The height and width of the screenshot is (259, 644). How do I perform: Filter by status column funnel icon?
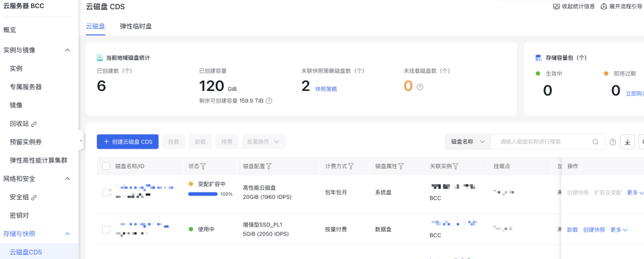[x=203, y=166]
